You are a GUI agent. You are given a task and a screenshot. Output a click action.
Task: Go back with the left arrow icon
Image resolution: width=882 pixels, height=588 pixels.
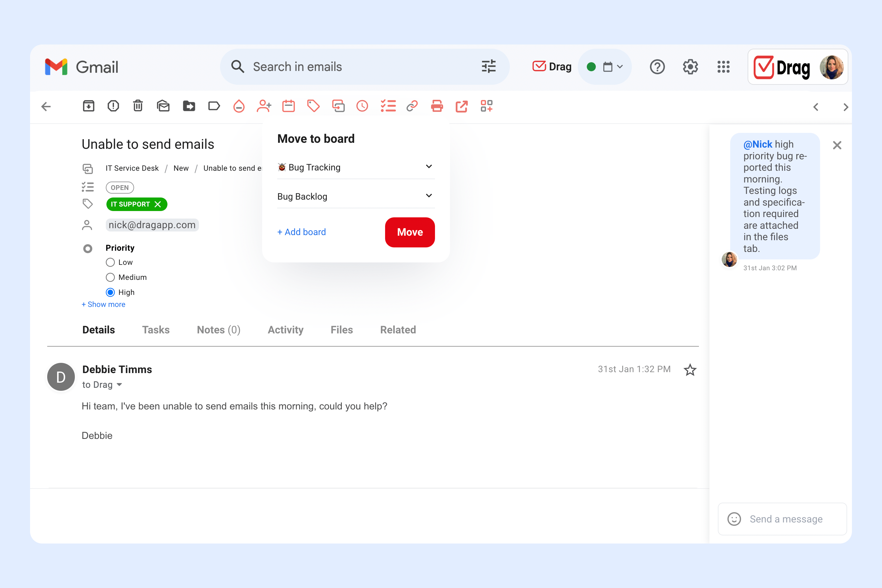point(46,106)
